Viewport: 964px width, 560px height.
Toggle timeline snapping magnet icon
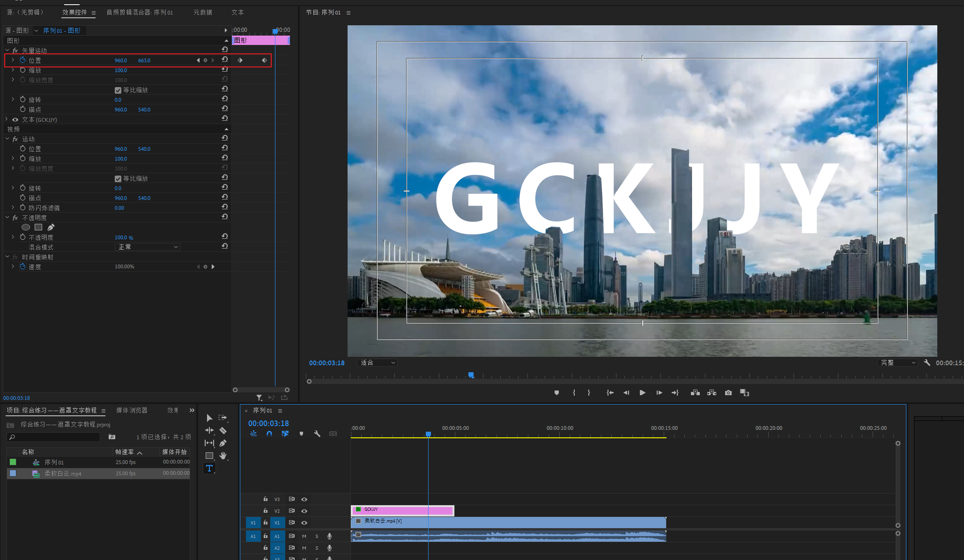(x=269, y=434)
